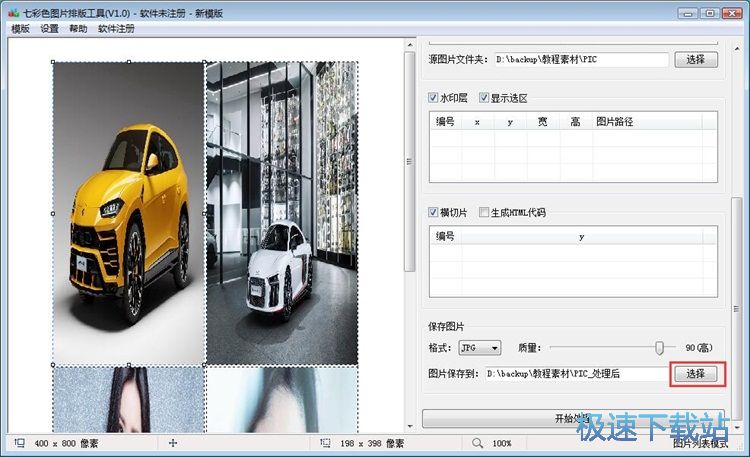The image size is (750, 457).
Task: Click the 宽 column header in the watermark table
Action: coord(543,122)
